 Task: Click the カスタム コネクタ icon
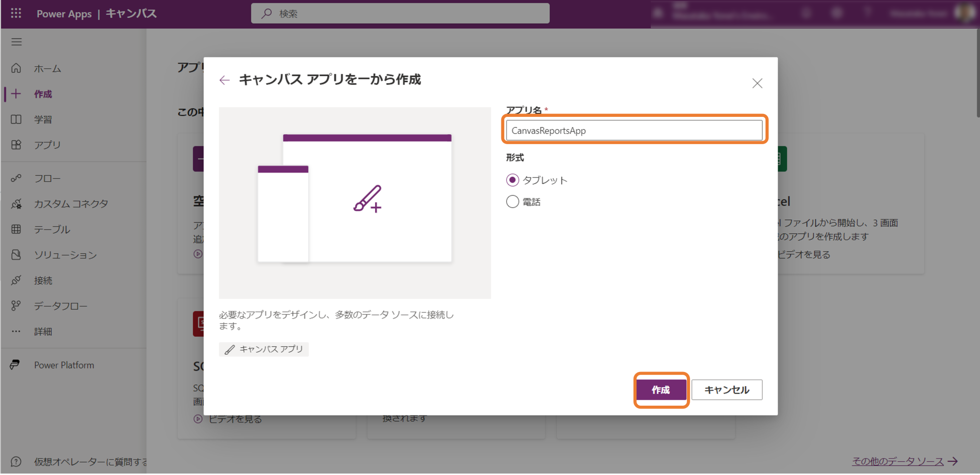point(16,204)
